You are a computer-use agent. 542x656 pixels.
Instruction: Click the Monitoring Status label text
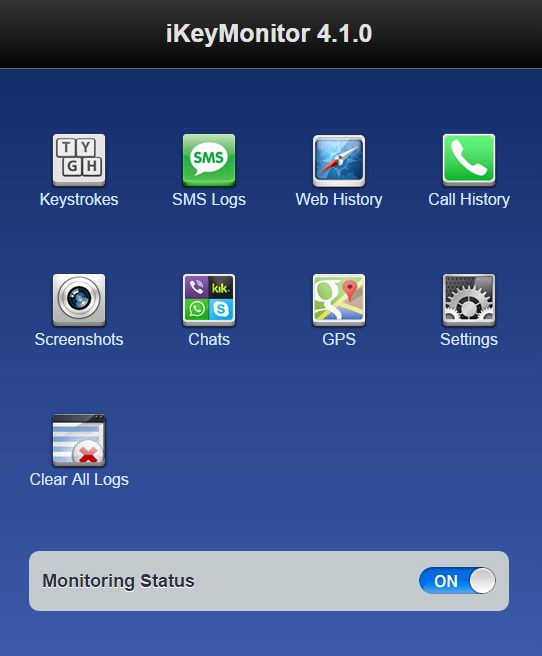point(118,581)
